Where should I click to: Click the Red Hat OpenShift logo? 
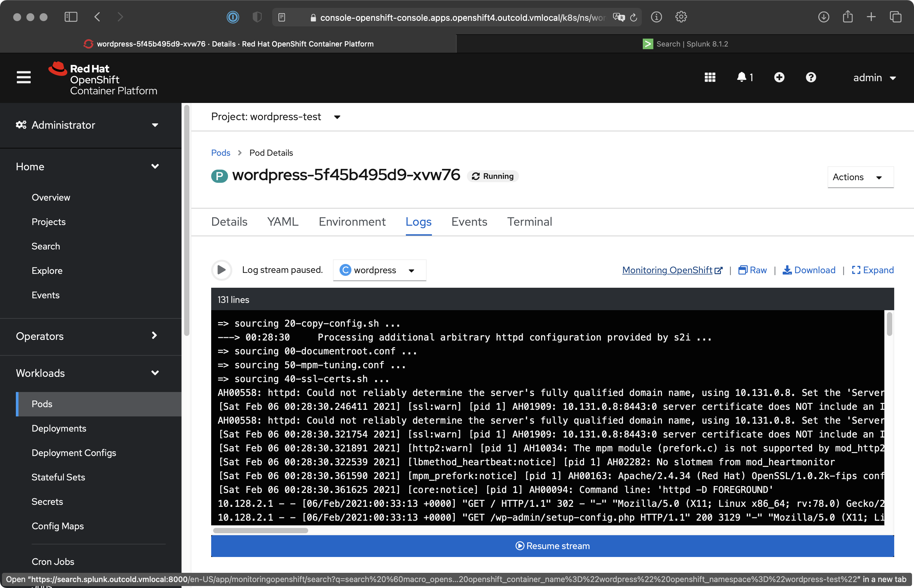103,78
